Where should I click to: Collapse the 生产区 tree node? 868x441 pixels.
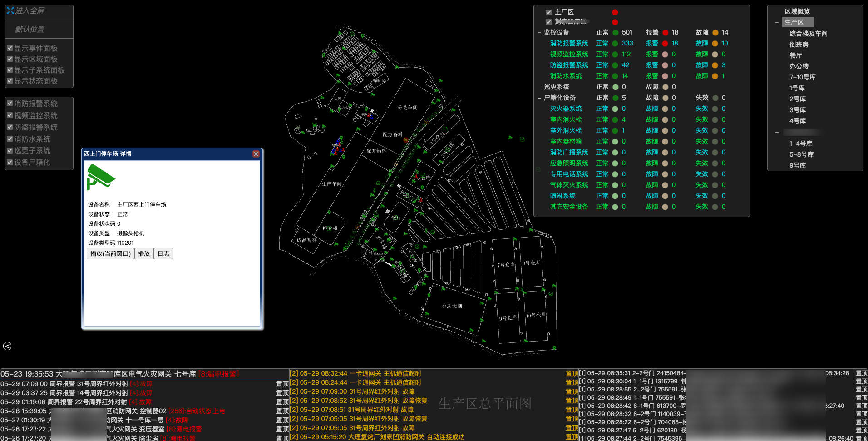(x=777, y=23)
